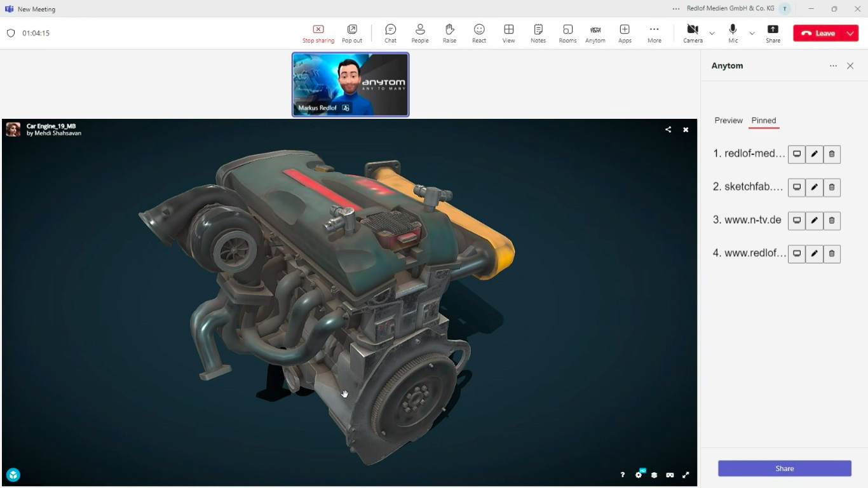Open the model inspector layers icon
868x488 pixels.
point(654,475)
